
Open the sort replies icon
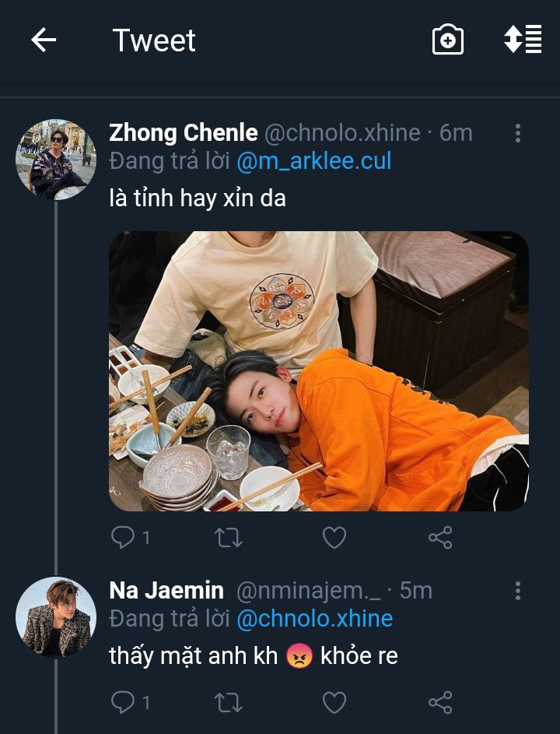click(x=523, y=40)
